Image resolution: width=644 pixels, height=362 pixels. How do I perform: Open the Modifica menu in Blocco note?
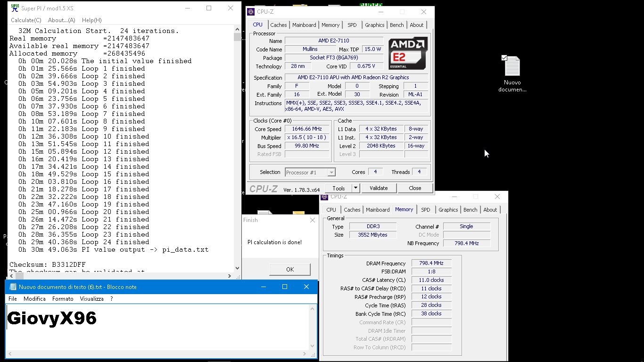(x=34, y=299)
